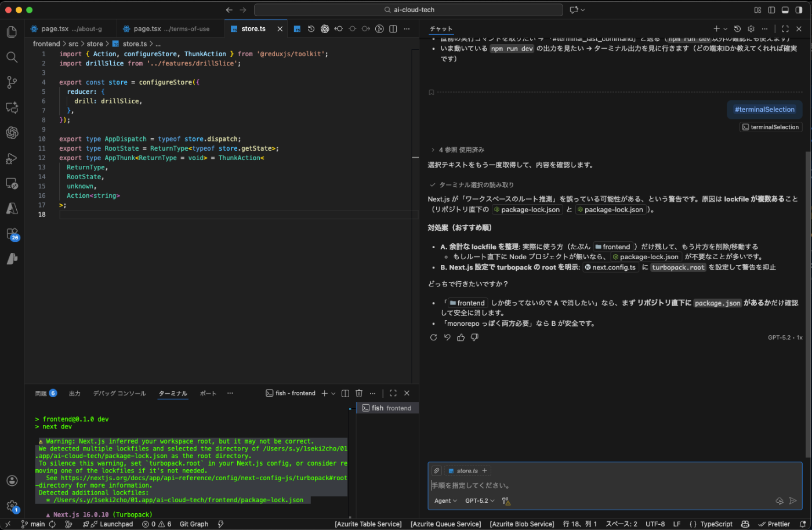The width and height of the screenshot is (812, 530).
Task: Open the Agent mode dropdown
Action: [x=445, y=501]
